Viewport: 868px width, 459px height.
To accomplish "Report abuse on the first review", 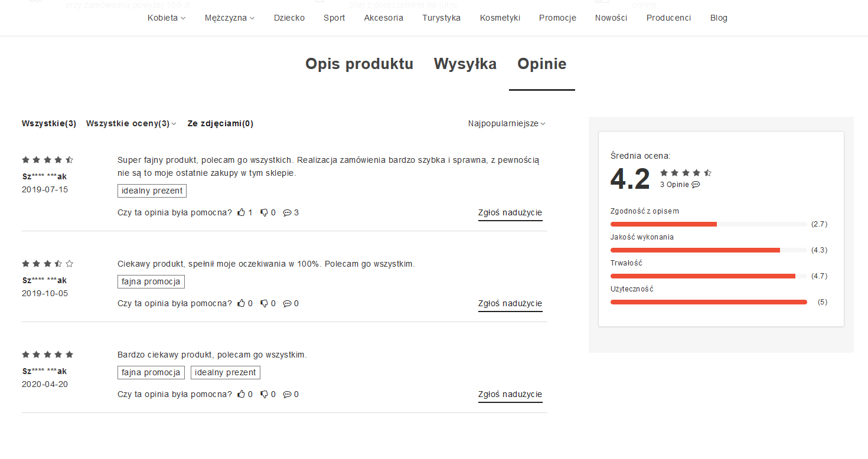I will 510,212.
